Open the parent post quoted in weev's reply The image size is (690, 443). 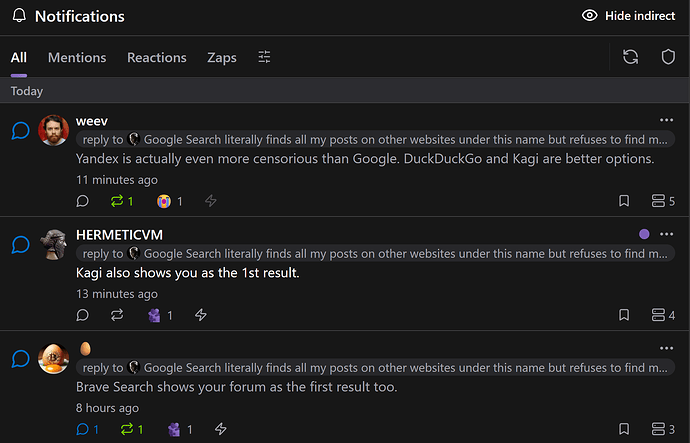[x=375, y=139]
